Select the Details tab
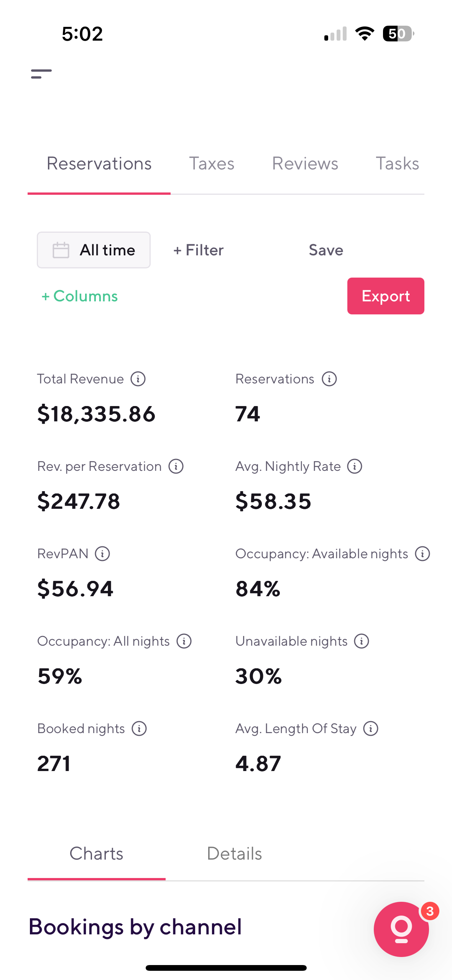Screen dimensions: 452x980 (234, 854)
